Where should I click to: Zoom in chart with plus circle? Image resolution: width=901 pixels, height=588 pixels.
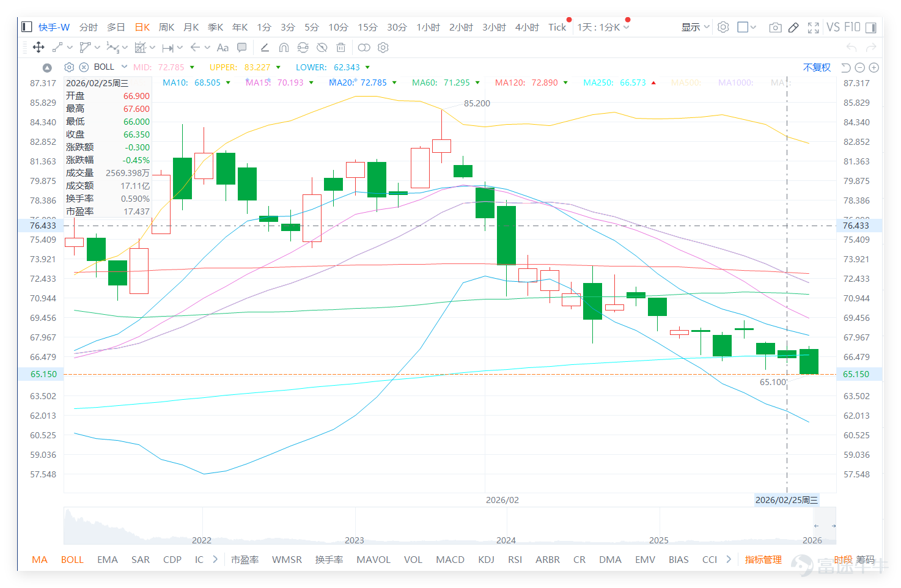(x=874, y=67)
